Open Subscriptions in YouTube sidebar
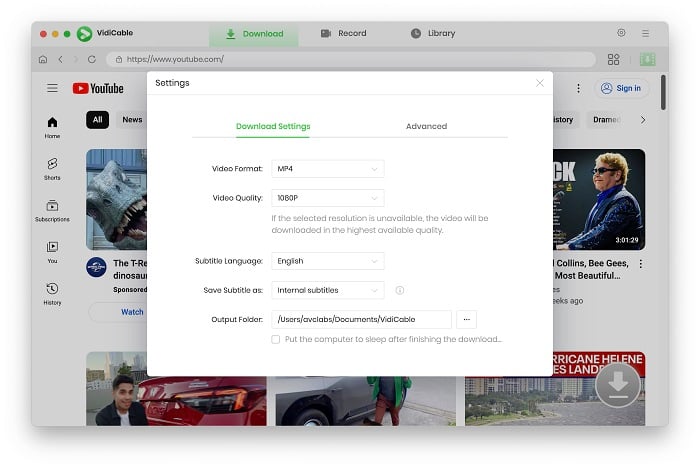Image resolution: width=700 pixels, height=468 pixels. tap(52, 211)
